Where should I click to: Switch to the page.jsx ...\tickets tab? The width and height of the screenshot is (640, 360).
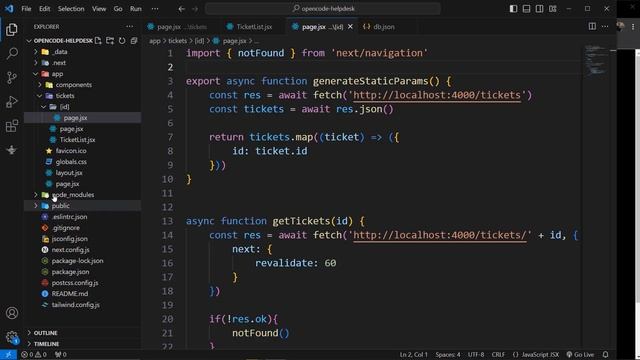click(182, 27)
